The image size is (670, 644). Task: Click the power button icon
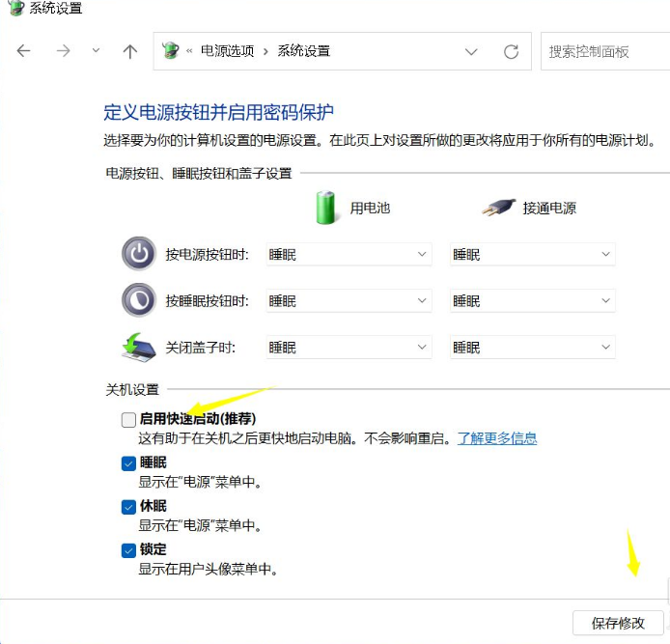[x=138, y=254]
